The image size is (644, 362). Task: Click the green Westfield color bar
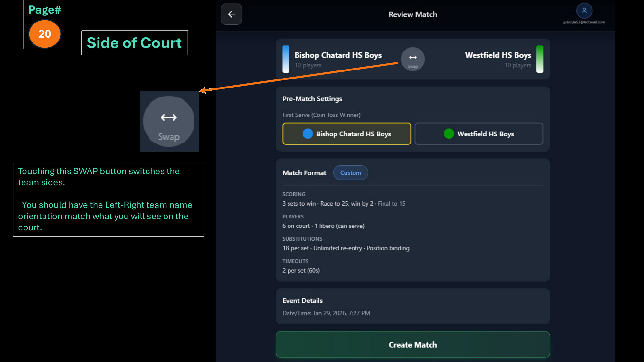[x=540, y=59]
